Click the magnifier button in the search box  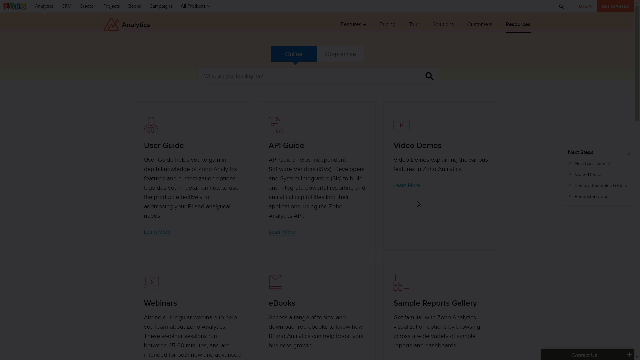(429, 76)
